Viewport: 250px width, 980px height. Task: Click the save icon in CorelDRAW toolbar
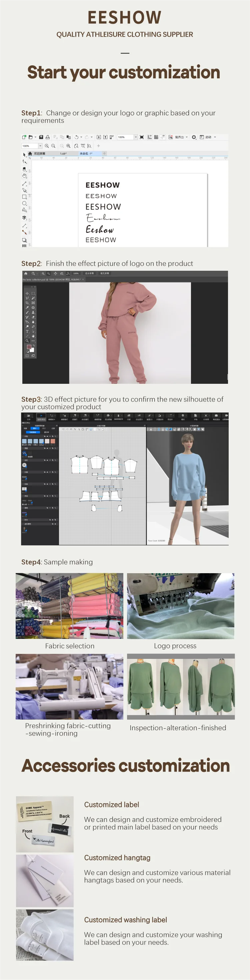coord(41,137)
